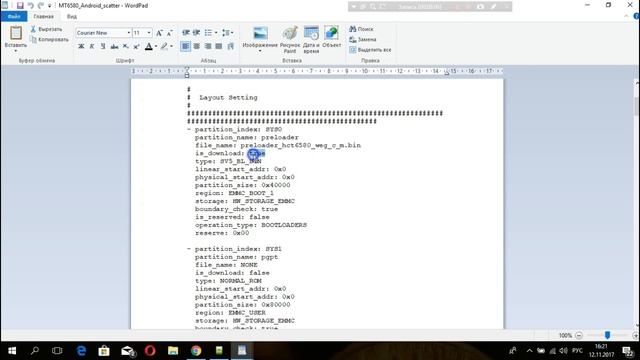This screenshot has width=640, height=360.
Task: Launch Microsoft Edge from taskbar
Action: click(x=81, y=351)
